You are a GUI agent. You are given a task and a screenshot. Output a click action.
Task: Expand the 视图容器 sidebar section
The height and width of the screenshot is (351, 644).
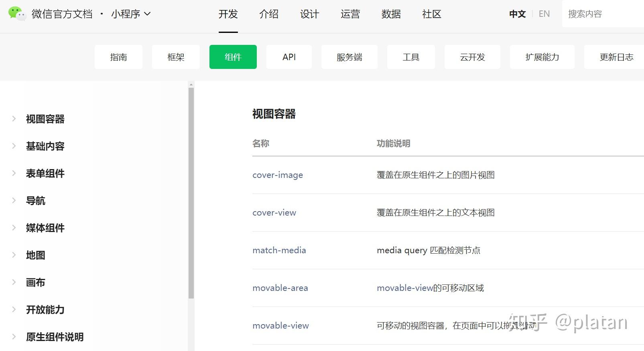tap(45, 119)
